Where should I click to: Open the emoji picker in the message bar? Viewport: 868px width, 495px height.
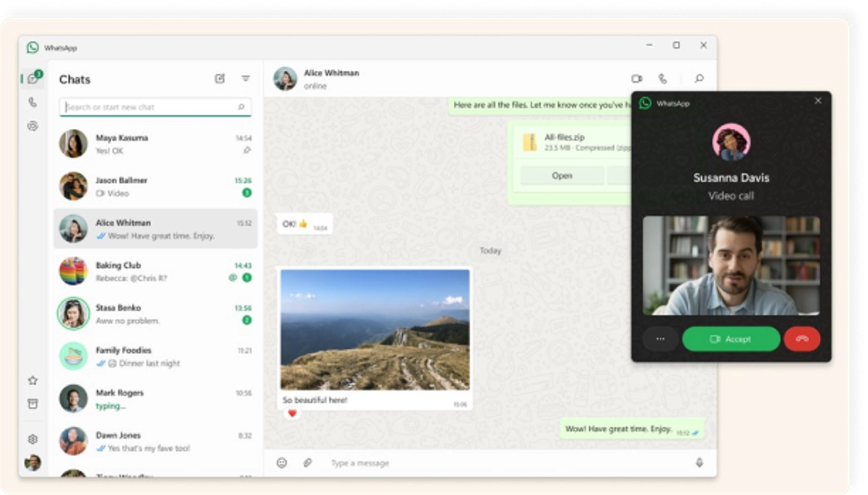pos(281,462)
